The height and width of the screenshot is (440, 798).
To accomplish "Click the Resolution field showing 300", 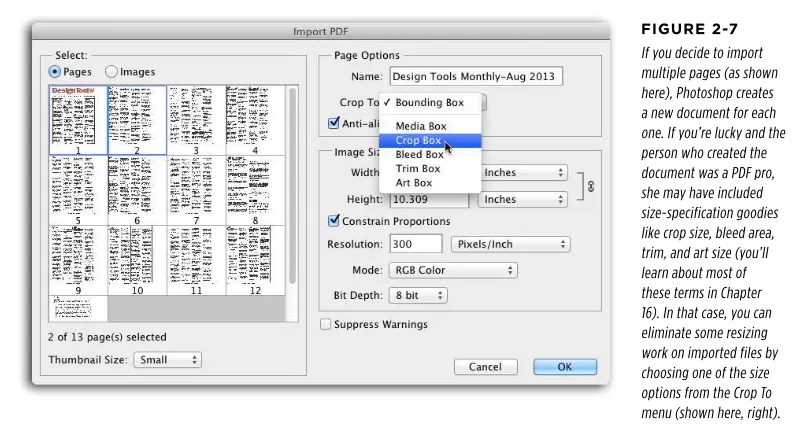I will click(x=416, y=244).
